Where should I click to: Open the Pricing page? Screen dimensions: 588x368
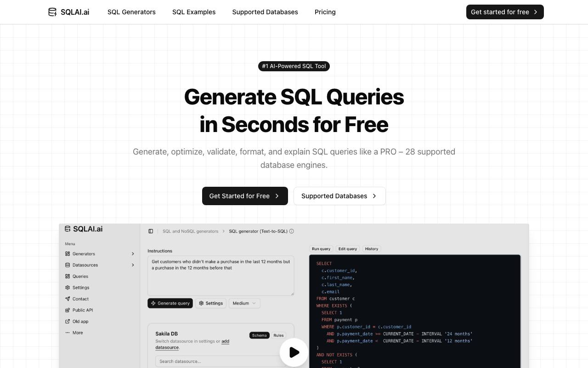(x=325, y=12)
